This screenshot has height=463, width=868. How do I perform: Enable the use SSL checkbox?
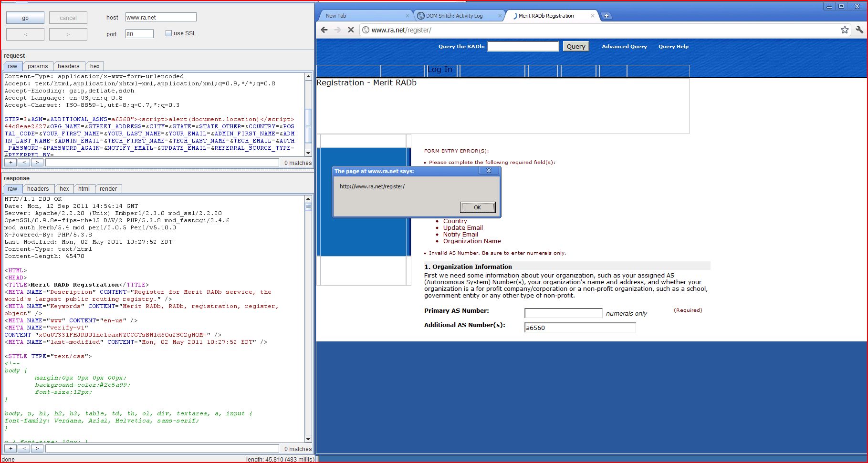pyautogui.click(x=168, y=33)
